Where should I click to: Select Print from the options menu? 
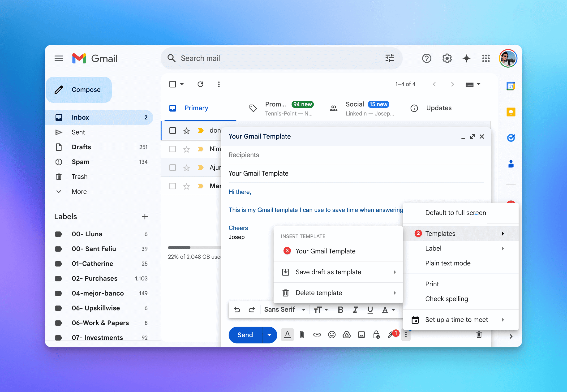461,284
